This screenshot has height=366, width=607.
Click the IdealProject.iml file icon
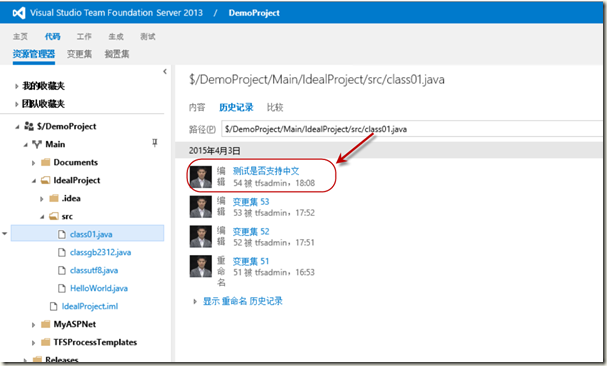pos(54,306)
